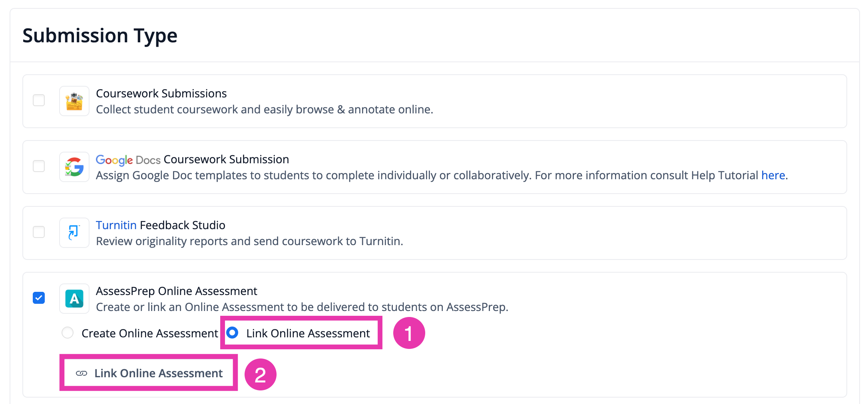Viewport: 868px width, 404px height.
Task: Click the Link Online Assessment button
Action: click(x=149, y=373)
